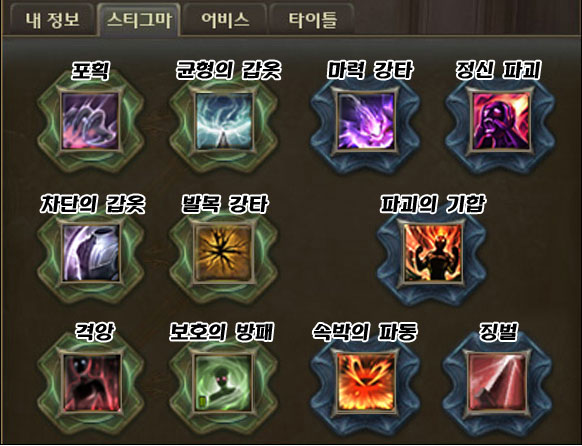
Task: Click the 속박의 파동 skill name label
Action: tap(365, 332)
